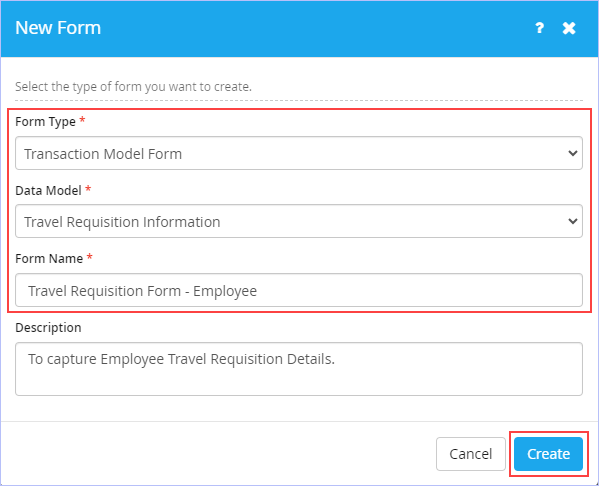Click the red asterisk beside Data Model
Viewport: 599px width, 486px height.
tap(88, 189)
